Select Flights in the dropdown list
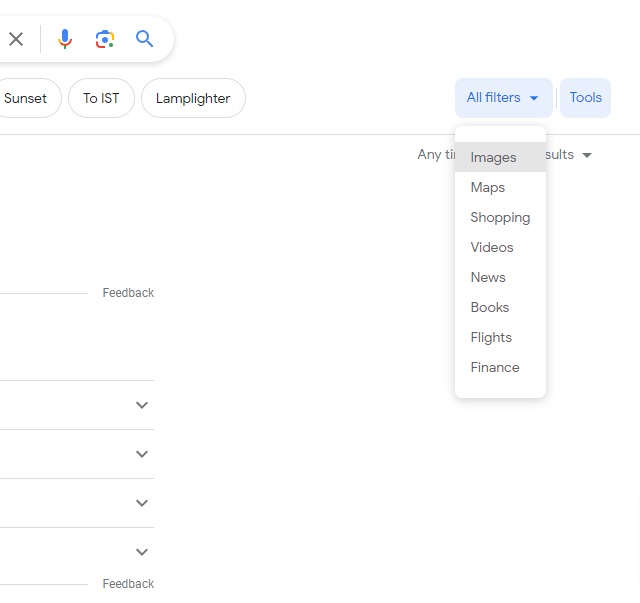Viewport: 640px width, 603px height. point(491,337)
